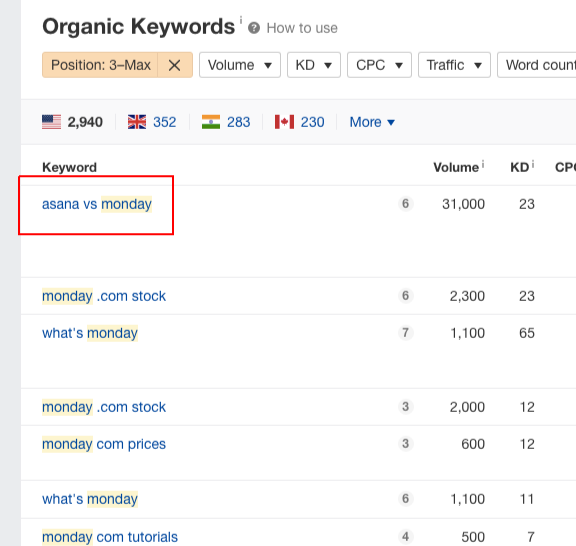
Task: Click the 31,000 volume value
Action: tap(464, 204)
